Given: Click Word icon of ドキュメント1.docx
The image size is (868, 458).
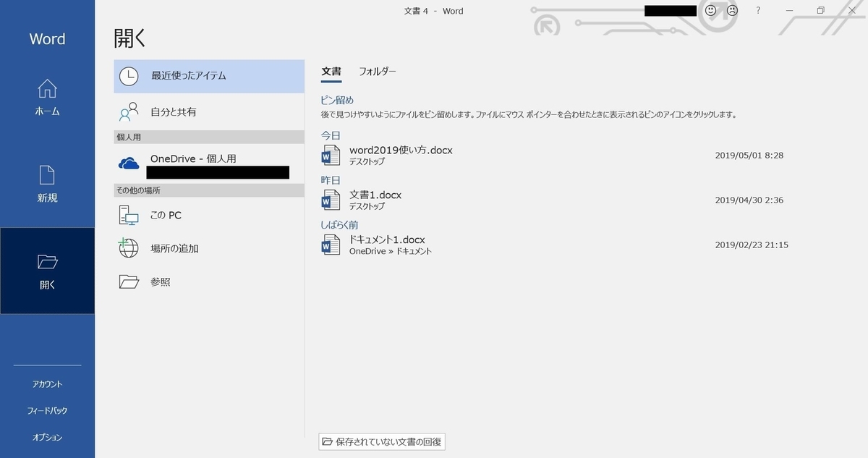Looking at the screenshot, I should pyautogui.click(x=331, y=245).
